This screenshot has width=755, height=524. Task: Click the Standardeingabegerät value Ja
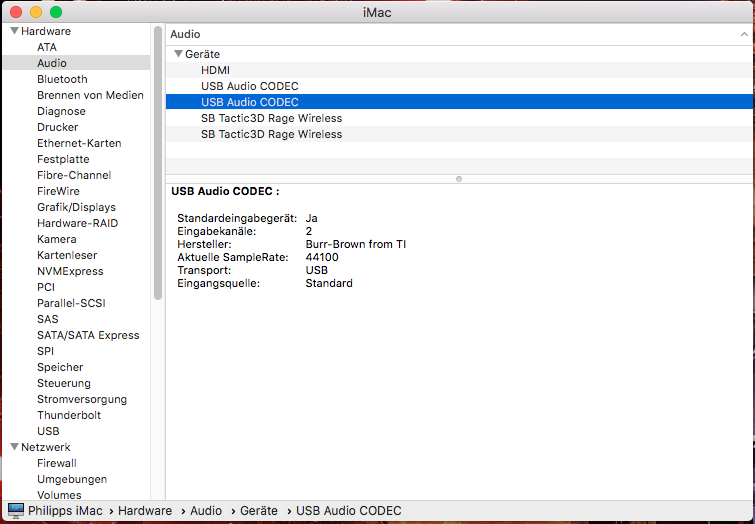[x=312, y=218]
